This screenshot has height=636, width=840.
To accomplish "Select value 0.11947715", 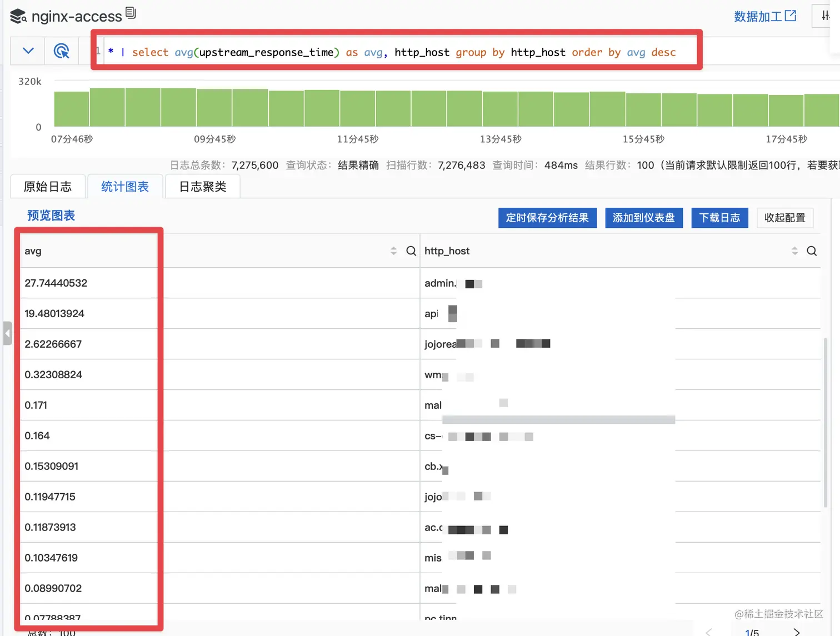I will tap(50, 497).
